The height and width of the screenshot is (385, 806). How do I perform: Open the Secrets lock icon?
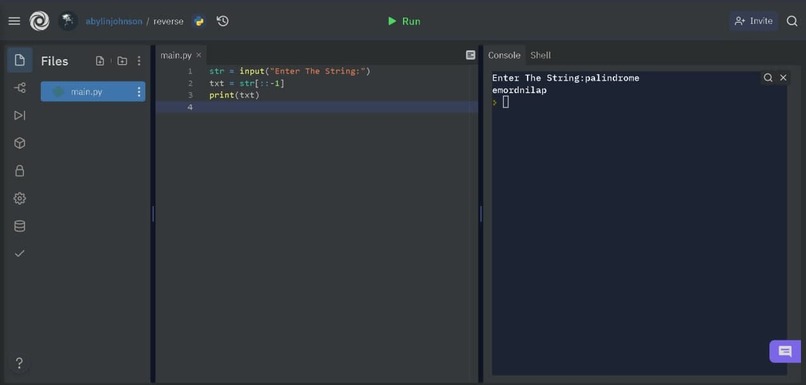20,171
